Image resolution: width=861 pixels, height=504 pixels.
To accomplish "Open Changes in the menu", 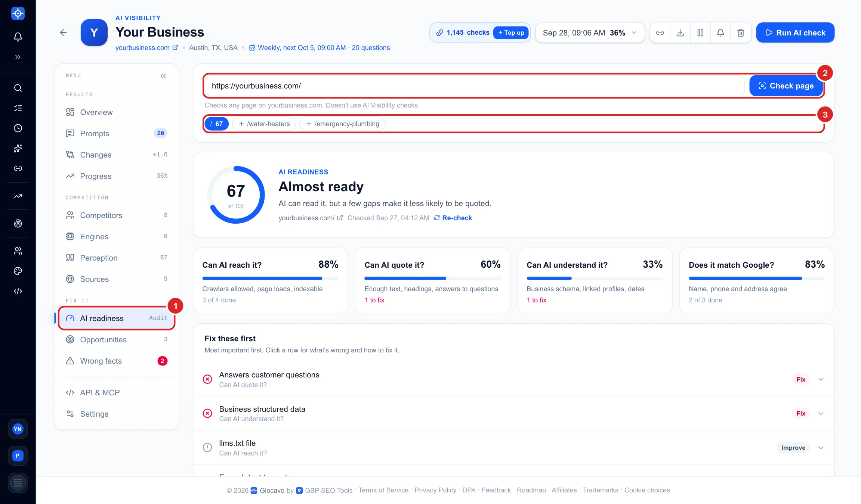I will coord(117,155).
